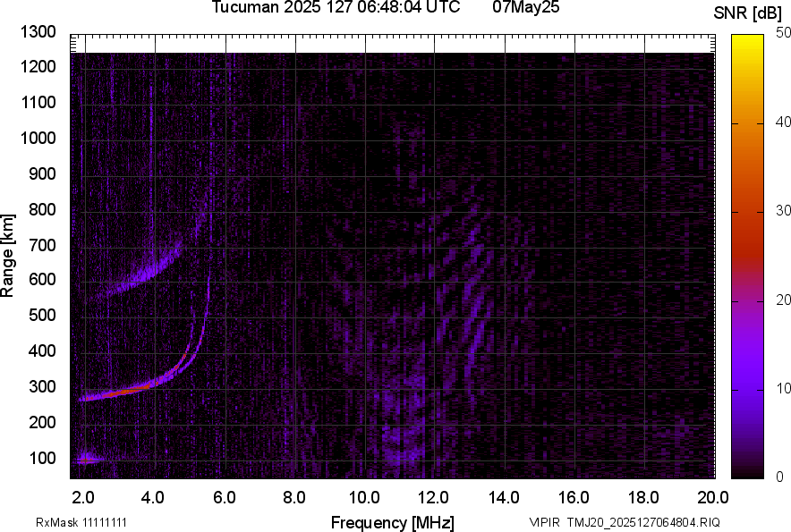Click the range tick label '600'
791x532 pixels.
(x=42, y=279)
